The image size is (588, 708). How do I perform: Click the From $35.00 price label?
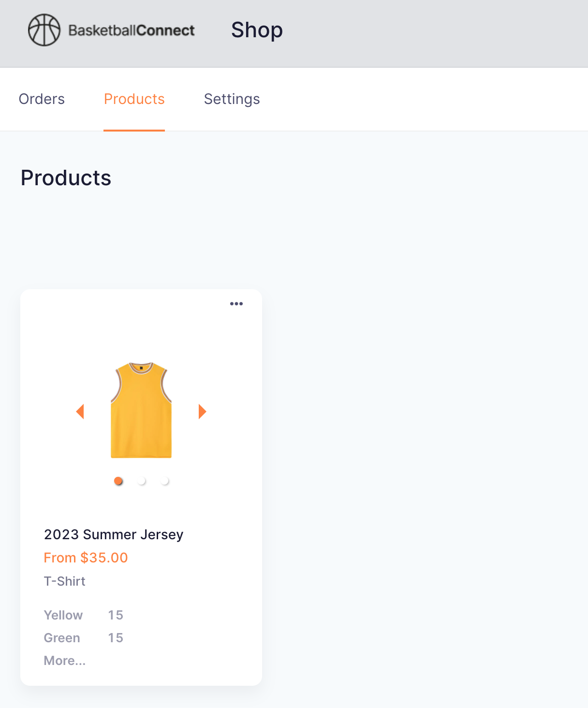pyautogui.click(x=86, y=558)
